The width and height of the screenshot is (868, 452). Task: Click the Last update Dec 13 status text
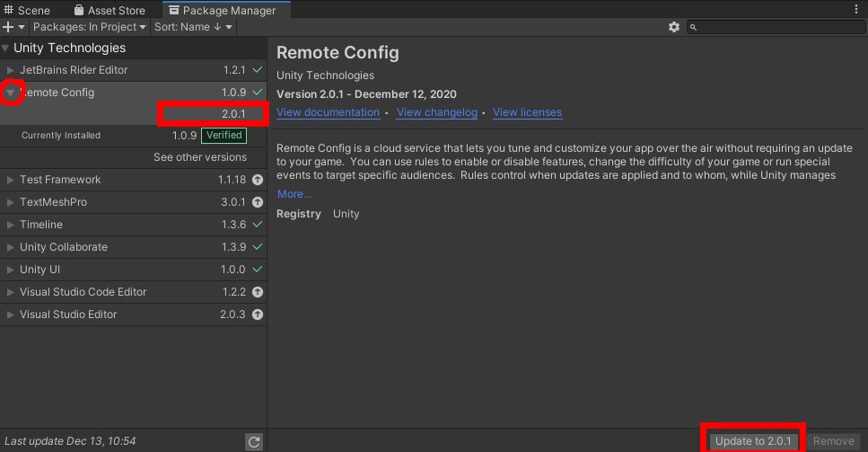coord(70,441)
